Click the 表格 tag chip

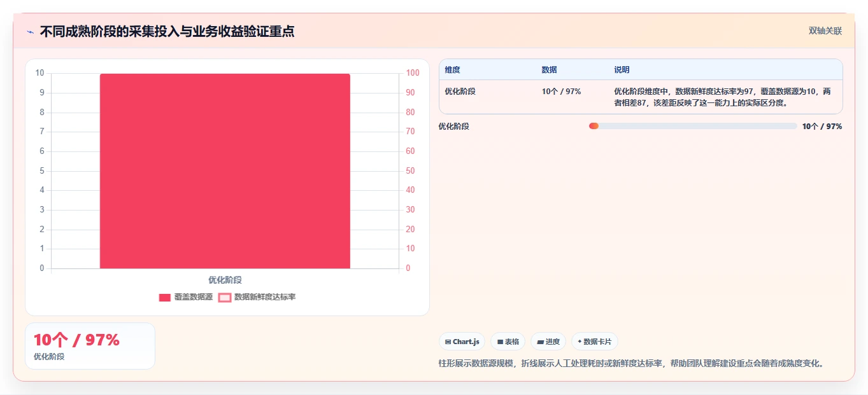pos(508,342)
